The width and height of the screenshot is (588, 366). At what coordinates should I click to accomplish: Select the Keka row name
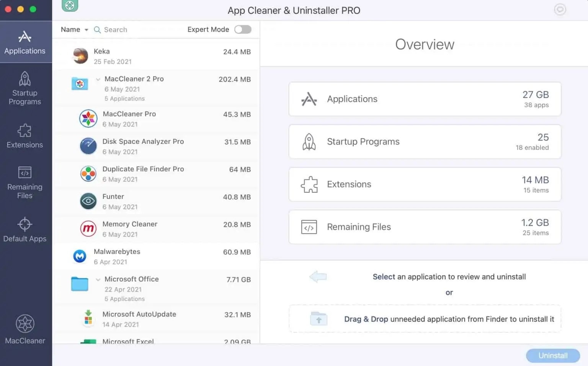(x=102, y=51)
